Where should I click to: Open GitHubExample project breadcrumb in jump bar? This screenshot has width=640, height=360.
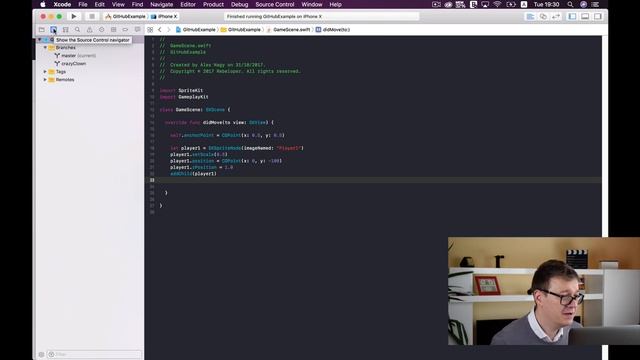(x=196, y=30)
